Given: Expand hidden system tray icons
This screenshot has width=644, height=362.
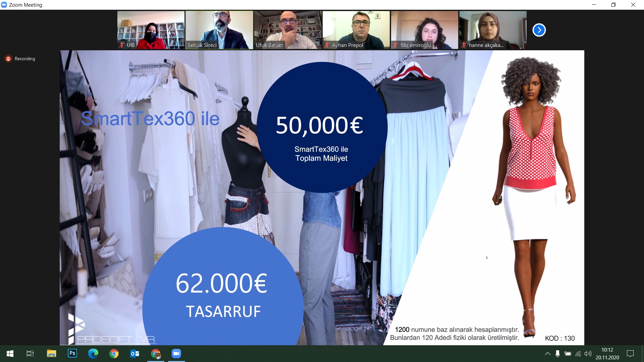Looking at the screenshot, I should pyautogui.click(x=547, y=354).
